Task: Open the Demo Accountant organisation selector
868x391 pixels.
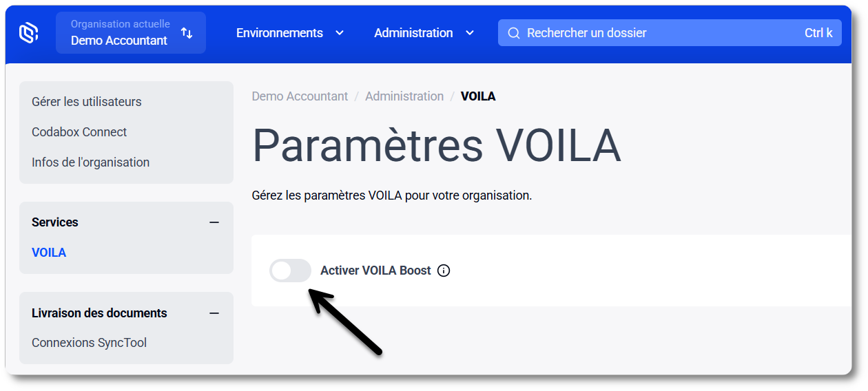Action: 119,33
